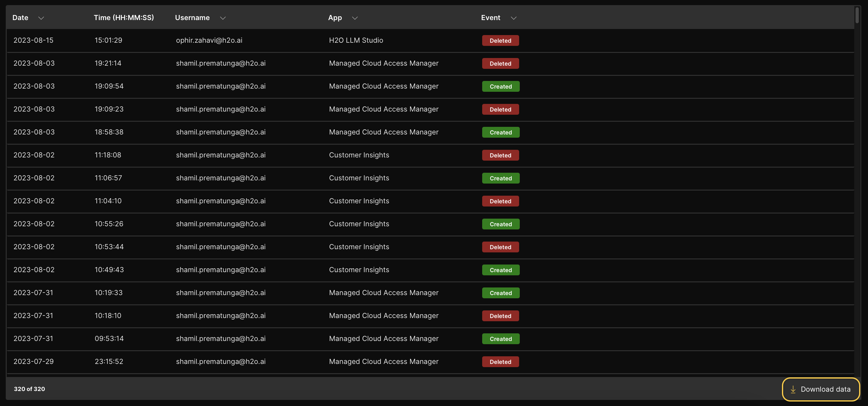Click Deleted badge at 23:15:52
Viewport: 868px width, 406px height.
pos(500,362)
